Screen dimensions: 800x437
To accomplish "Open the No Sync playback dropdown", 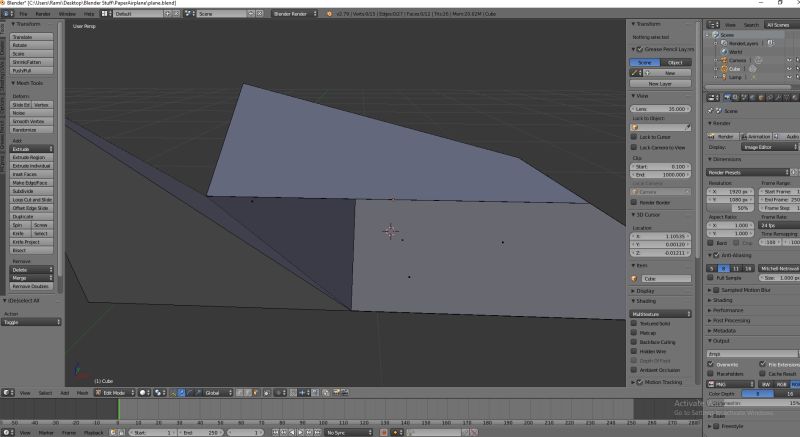I will click(x=349, y=432).
